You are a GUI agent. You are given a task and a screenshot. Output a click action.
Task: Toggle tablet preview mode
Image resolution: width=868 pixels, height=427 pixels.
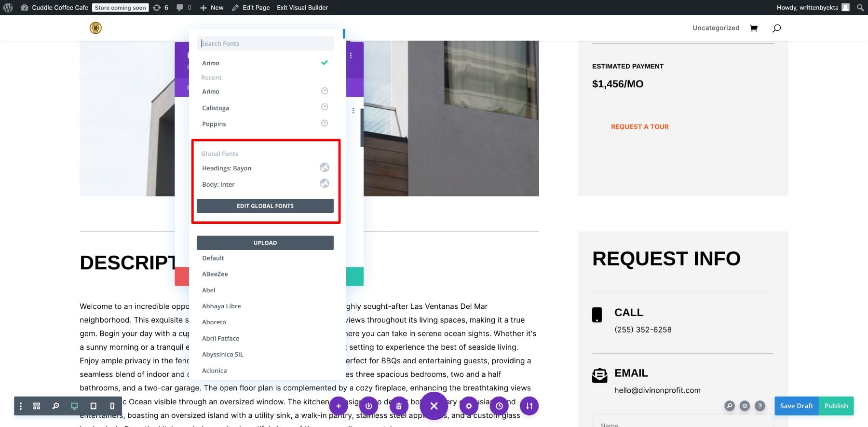pyautogui.click(x=94, y=406)
